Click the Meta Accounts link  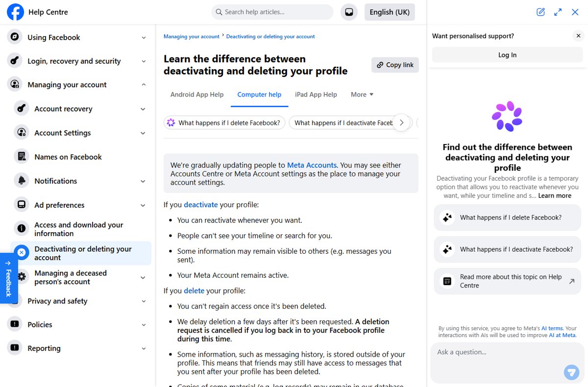tap(312, 165)
